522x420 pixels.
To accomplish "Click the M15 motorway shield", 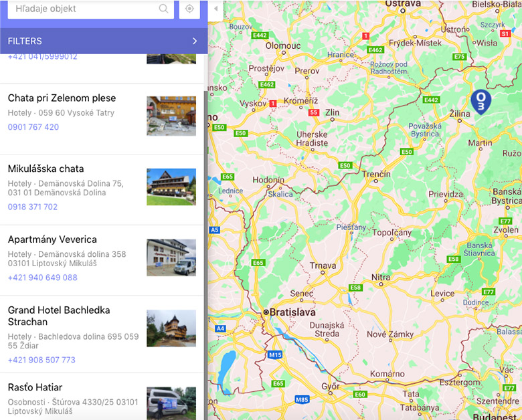I will (x=275, y=354).
